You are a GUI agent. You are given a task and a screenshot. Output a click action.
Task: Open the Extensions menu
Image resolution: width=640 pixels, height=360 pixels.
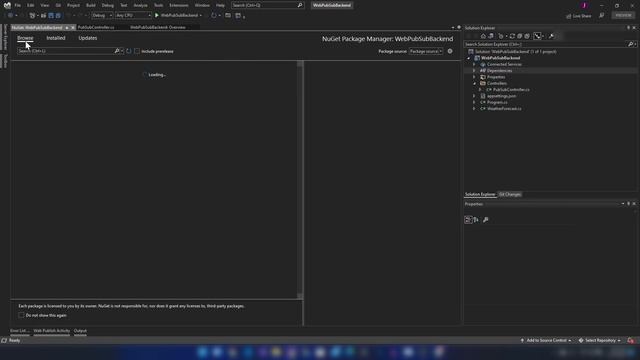click(179, 5)
